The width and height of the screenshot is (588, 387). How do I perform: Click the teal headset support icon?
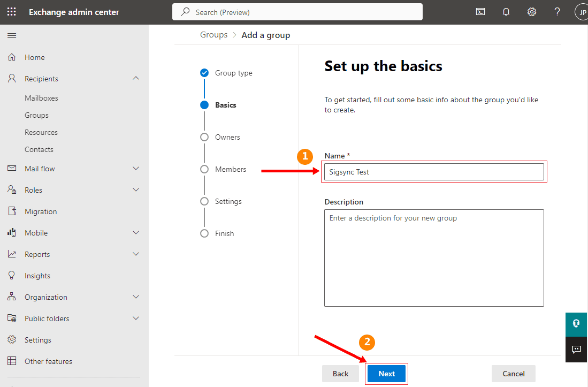click(x=576, y=323)
